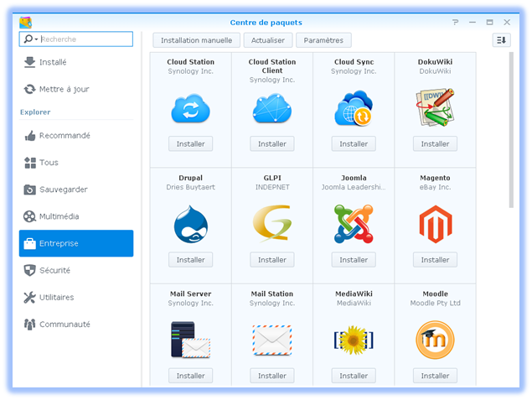Open the GLPI package icon

[x=272, y=223]
